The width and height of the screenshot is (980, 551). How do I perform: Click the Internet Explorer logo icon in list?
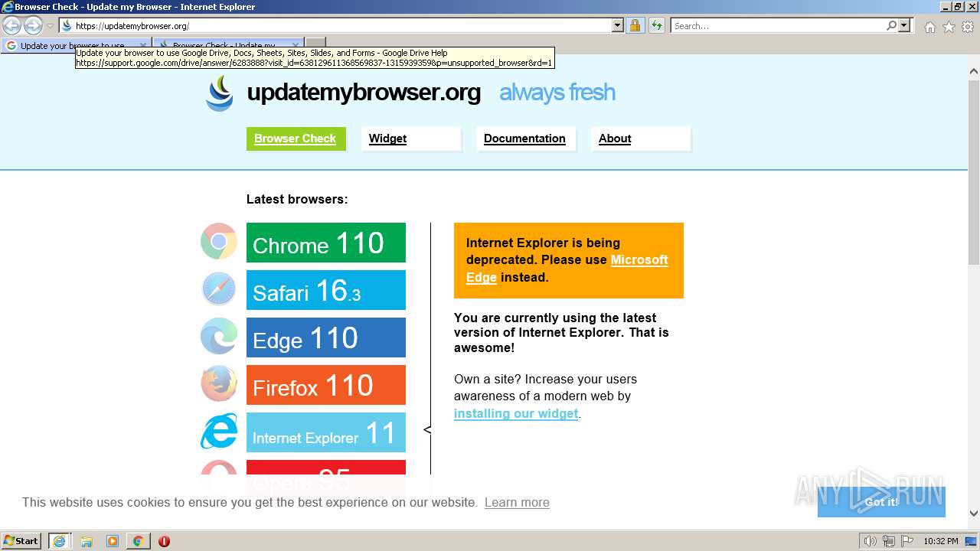pos(219,432)
